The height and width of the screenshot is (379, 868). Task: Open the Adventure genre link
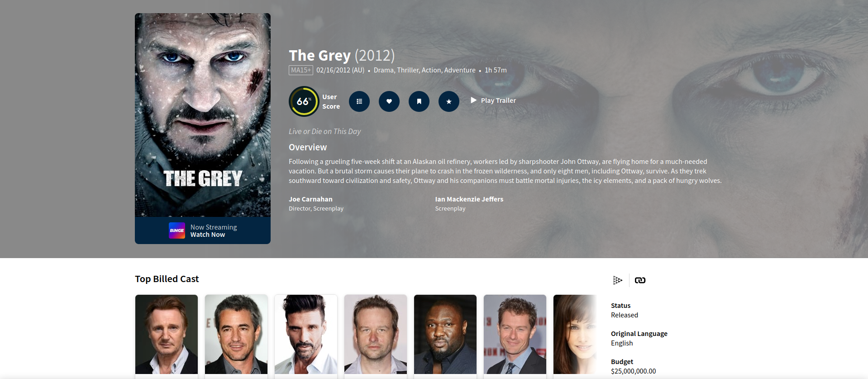(460, 70)
